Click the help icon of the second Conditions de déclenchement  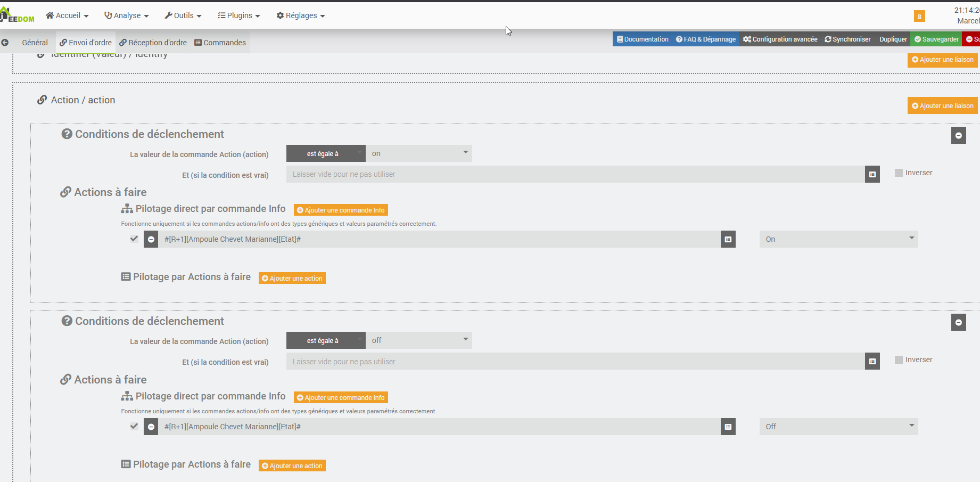click(x=67, y=321)
